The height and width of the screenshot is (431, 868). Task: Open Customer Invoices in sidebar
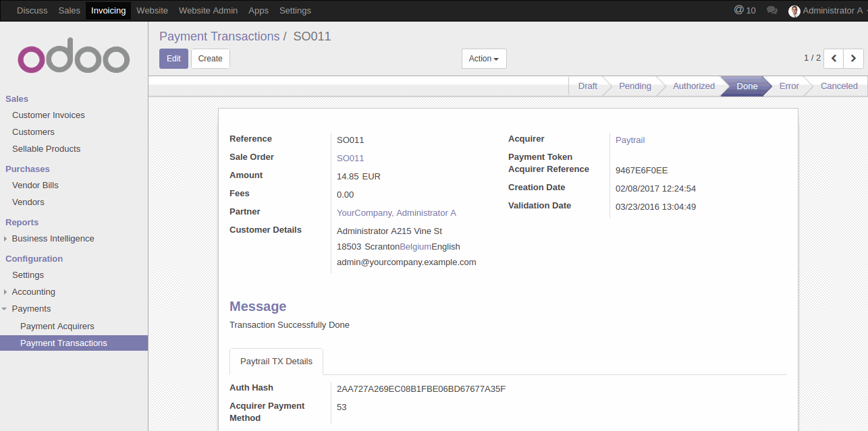click(49, 115)
